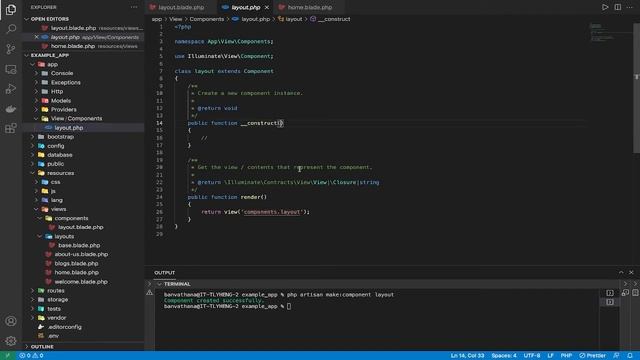Expand the bootstrap folder
The width and height of the screenshot is (640, 360).
tap(60, 137)
